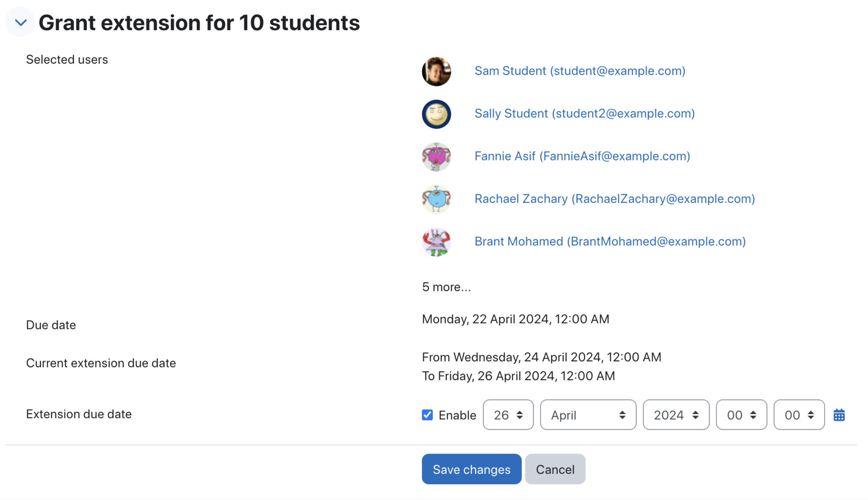Image resolution: width=868 pixels, height=500 pixels.
Task: Open the month dropdown showing April
Action: point(588,415)
